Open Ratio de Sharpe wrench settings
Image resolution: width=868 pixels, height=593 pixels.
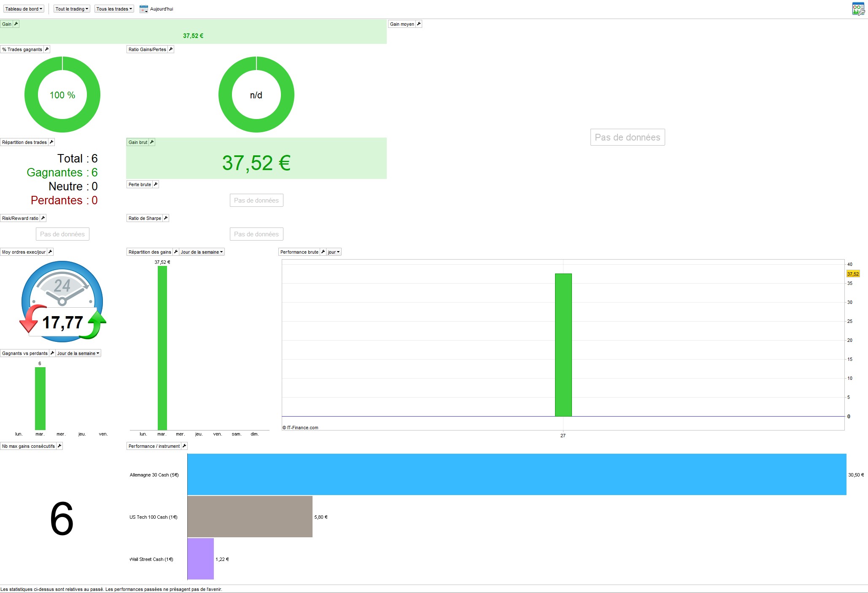[x=166, y=218]
